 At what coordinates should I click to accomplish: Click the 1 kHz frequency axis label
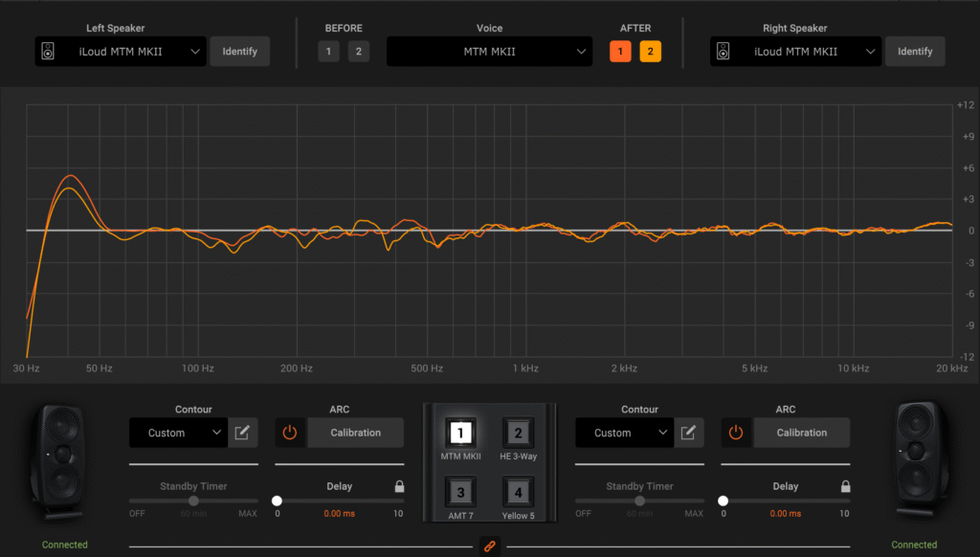pos(525,368)
